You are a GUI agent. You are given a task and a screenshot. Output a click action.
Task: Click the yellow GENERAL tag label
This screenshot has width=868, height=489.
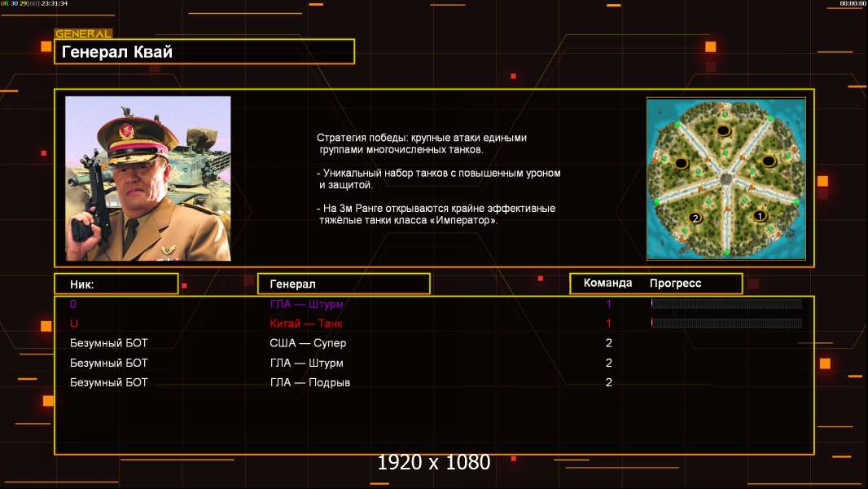click(x=84, y=33)
